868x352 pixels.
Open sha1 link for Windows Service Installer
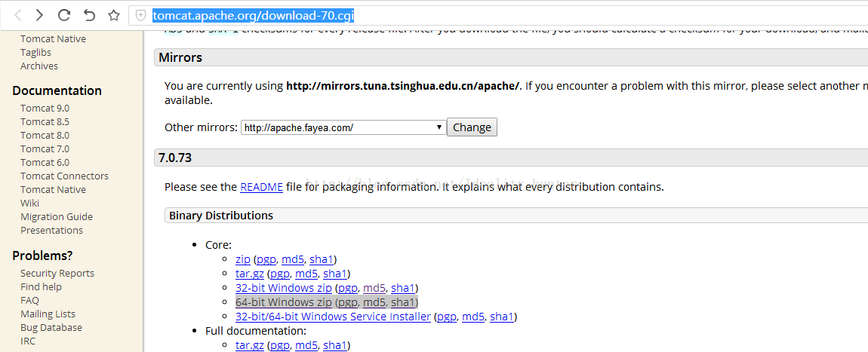point(501,317)
